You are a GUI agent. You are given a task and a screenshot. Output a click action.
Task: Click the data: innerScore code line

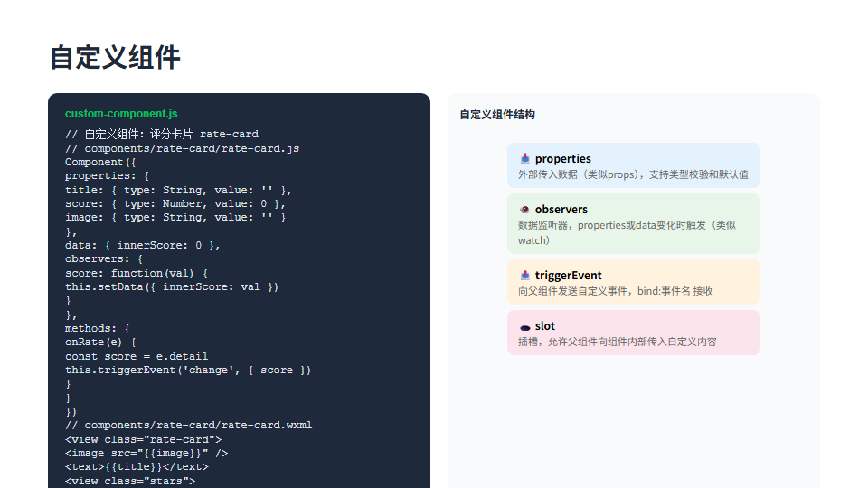pyautogui.click(x=142, y=245)
